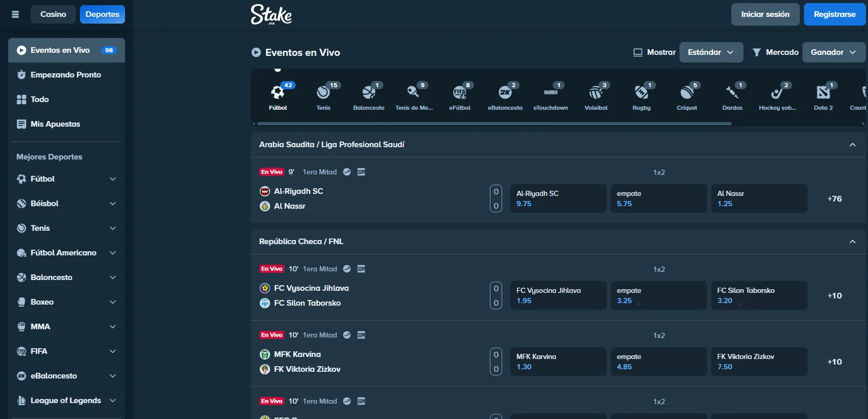
Task: Click the Mercado filter funnel icon
Action: tap(756, 52)
